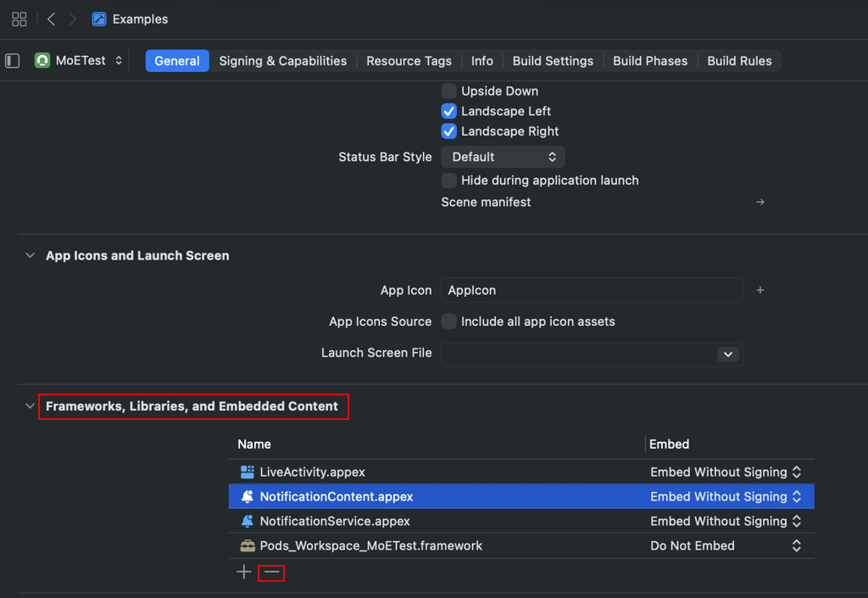Image resolution: width=868 pixels, height=598 pixels.
Task: Click the Embed column header
Action: click(x=670, y=444)
